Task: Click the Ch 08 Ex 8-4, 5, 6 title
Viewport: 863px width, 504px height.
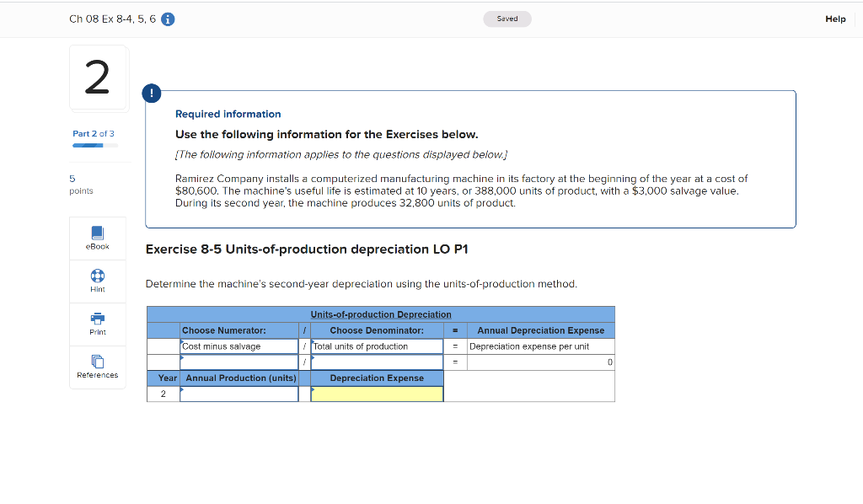Action: pos(112,19)
